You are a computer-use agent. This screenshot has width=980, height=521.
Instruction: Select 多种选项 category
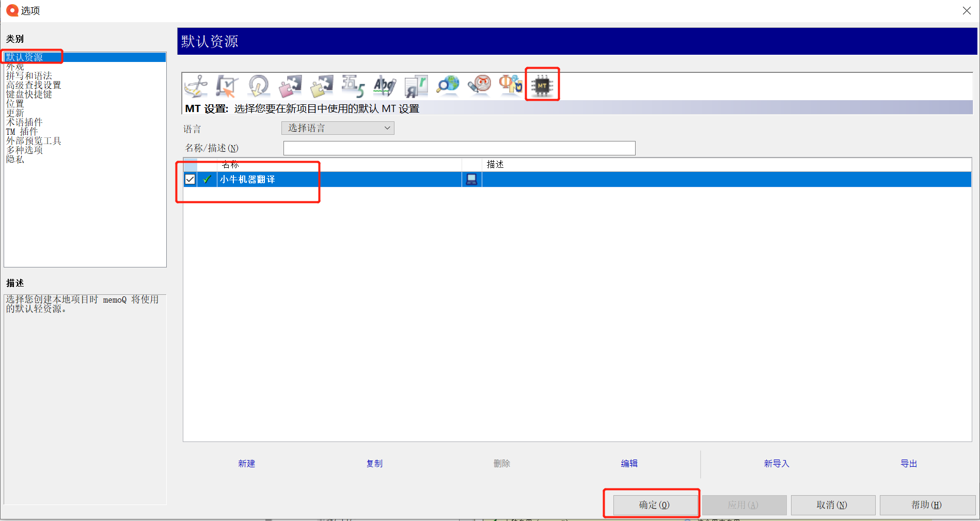pos(24,150)
